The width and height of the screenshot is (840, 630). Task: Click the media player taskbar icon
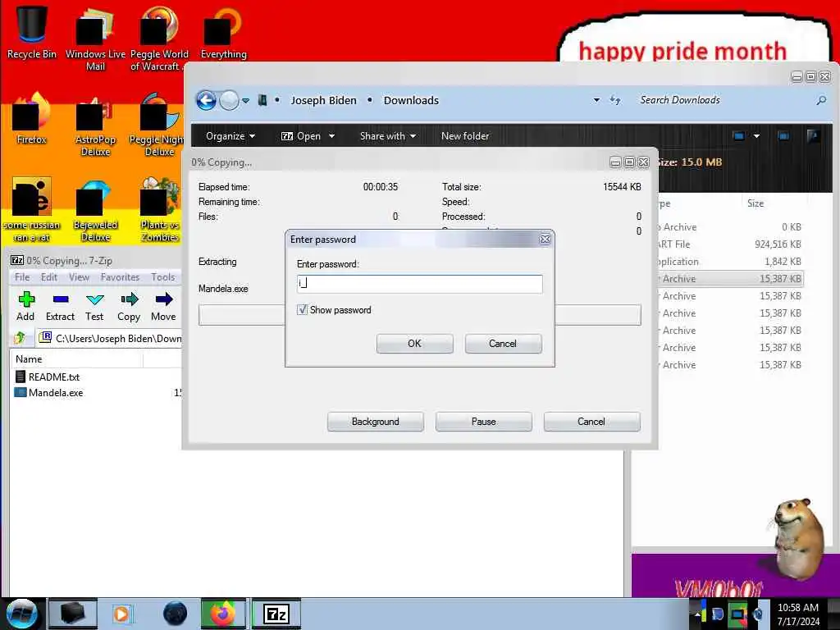pyautogui.click(x=121, y=614)
